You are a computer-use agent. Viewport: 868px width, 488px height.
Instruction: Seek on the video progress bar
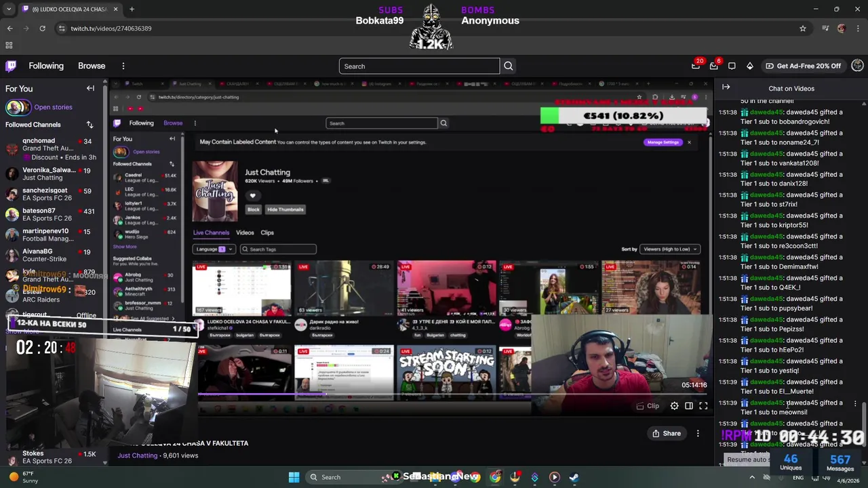click(453, 394)
